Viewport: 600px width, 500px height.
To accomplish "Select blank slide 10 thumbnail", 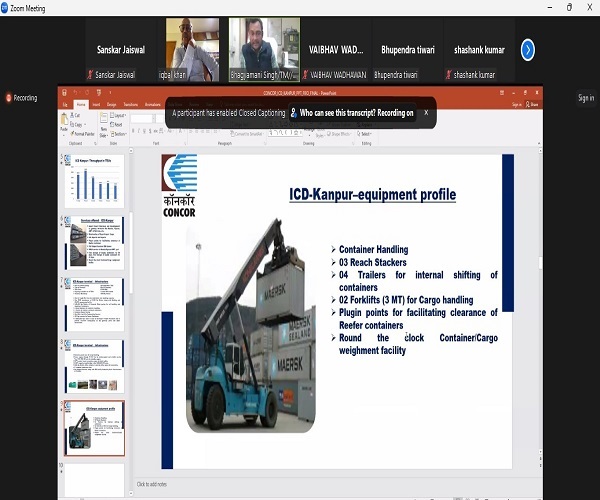I will click(x=94, y=480).
